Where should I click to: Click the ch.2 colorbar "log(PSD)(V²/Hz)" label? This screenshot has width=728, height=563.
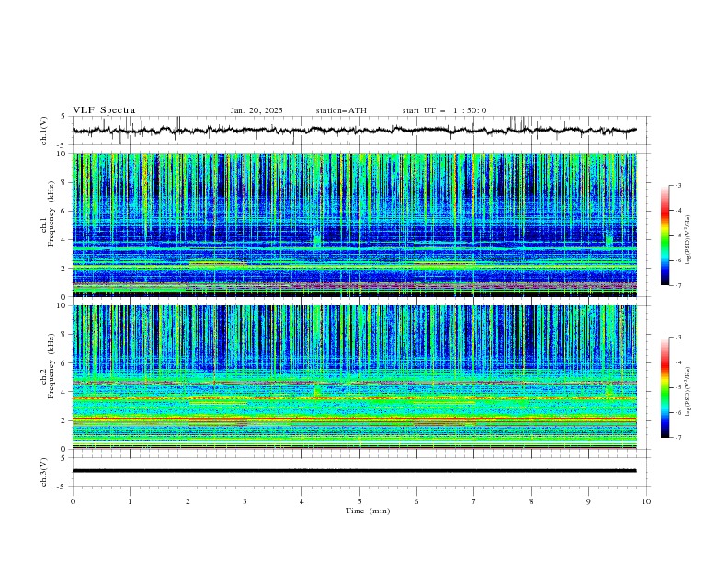pos(688,392)
